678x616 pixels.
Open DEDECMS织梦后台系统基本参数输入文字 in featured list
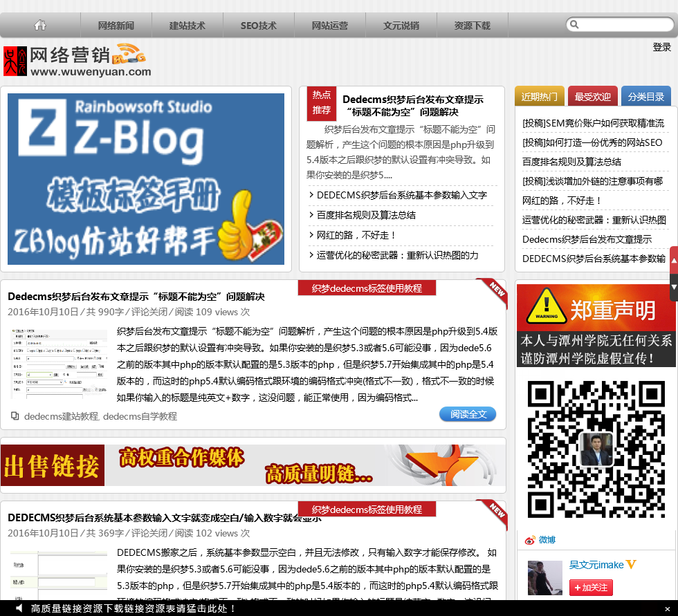[402, 195]
